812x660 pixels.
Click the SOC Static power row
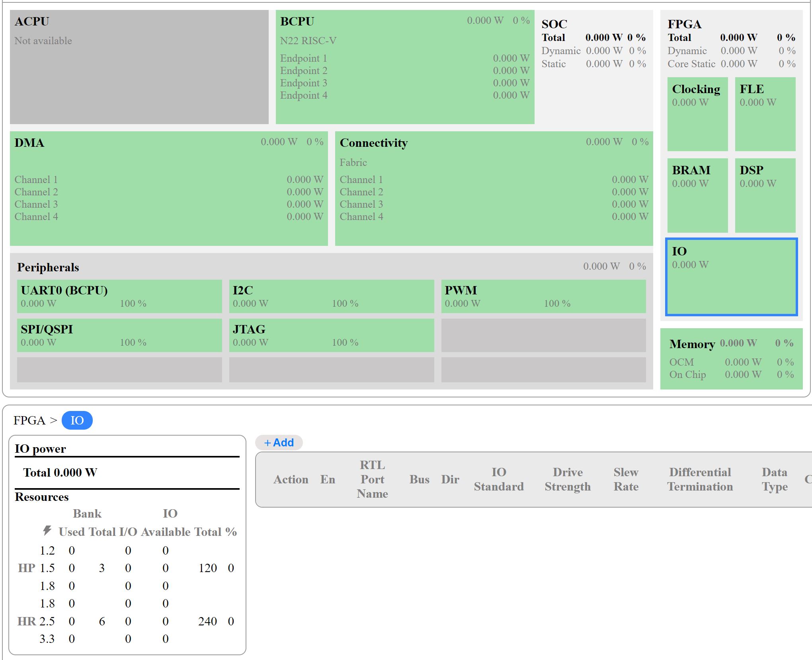[x=593, y=64]
